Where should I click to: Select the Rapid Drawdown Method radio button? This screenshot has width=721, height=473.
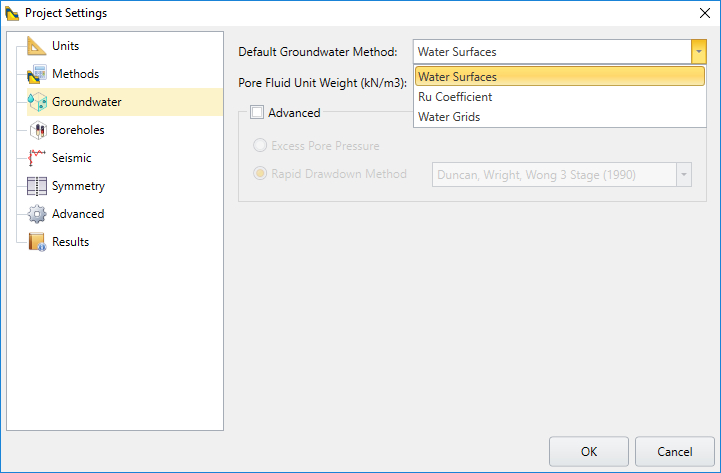(260, 174)
